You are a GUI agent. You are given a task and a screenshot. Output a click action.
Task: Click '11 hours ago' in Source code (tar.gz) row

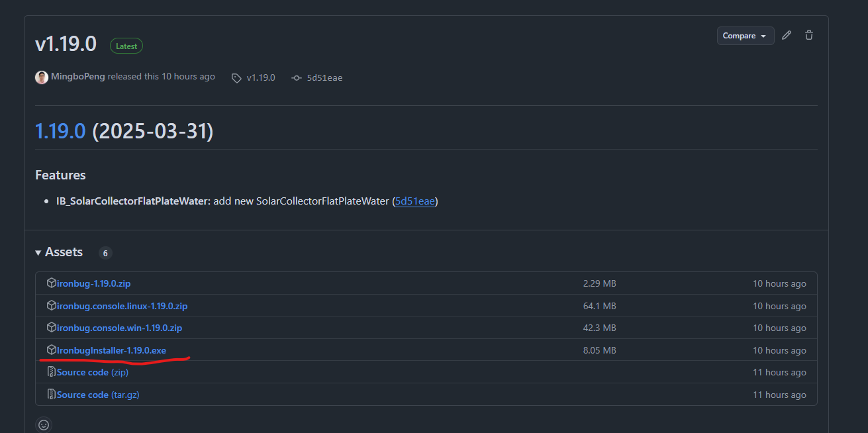click(779, 395)
